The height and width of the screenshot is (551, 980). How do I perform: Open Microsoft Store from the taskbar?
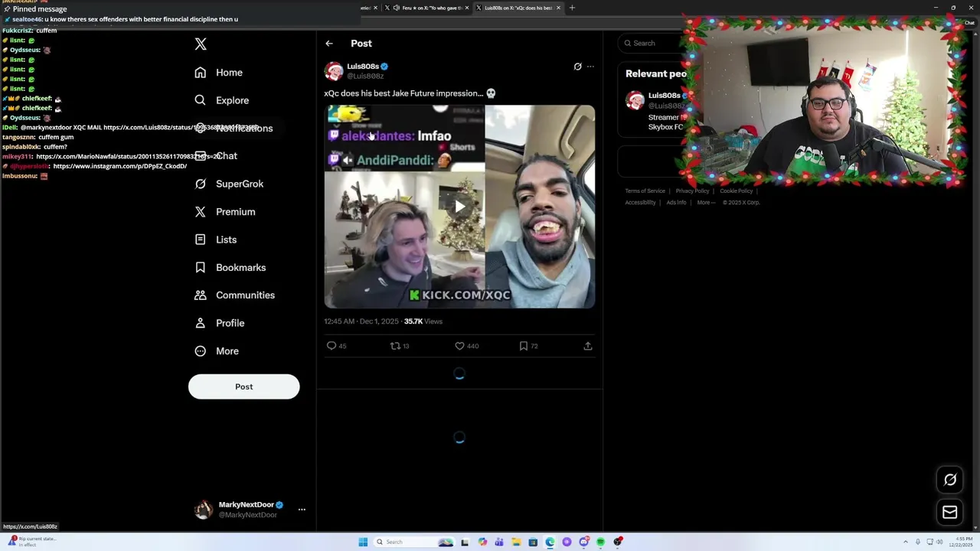(x=533, y=542)
